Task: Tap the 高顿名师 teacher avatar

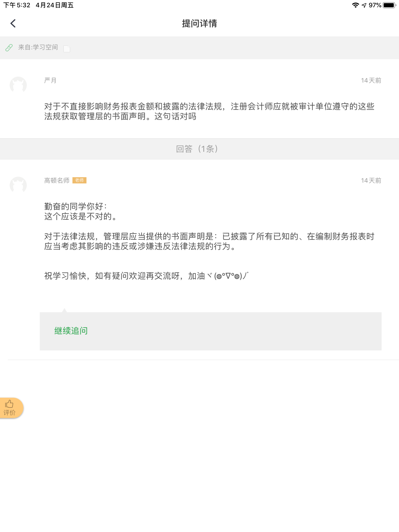Action: 18,185
